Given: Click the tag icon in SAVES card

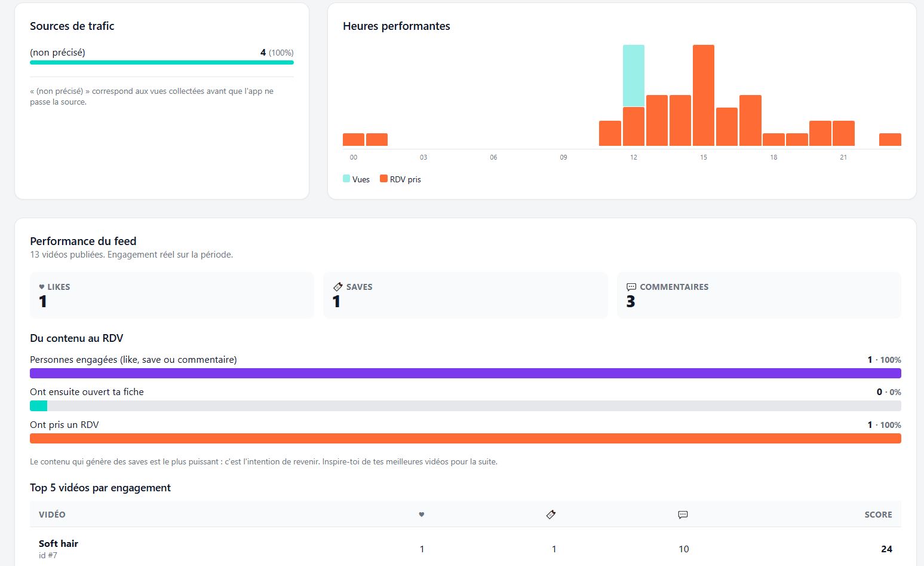Looking at the screenshot, I should (x=337, y=287).
